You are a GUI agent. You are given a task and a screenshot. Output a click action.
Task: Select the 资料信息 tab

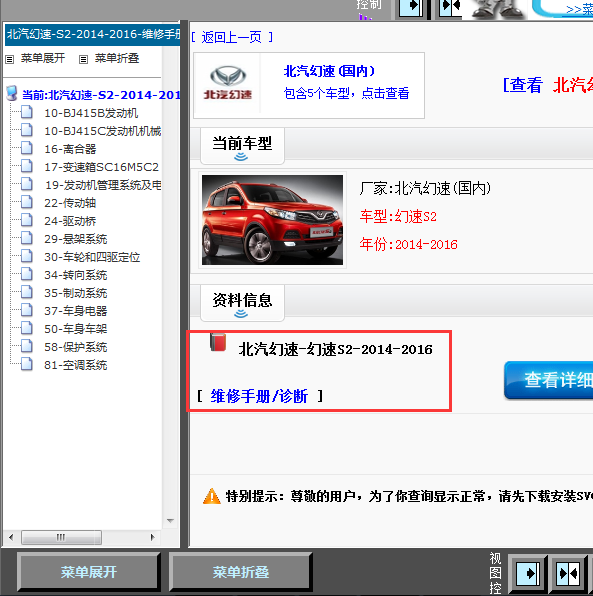click(242, 303)
